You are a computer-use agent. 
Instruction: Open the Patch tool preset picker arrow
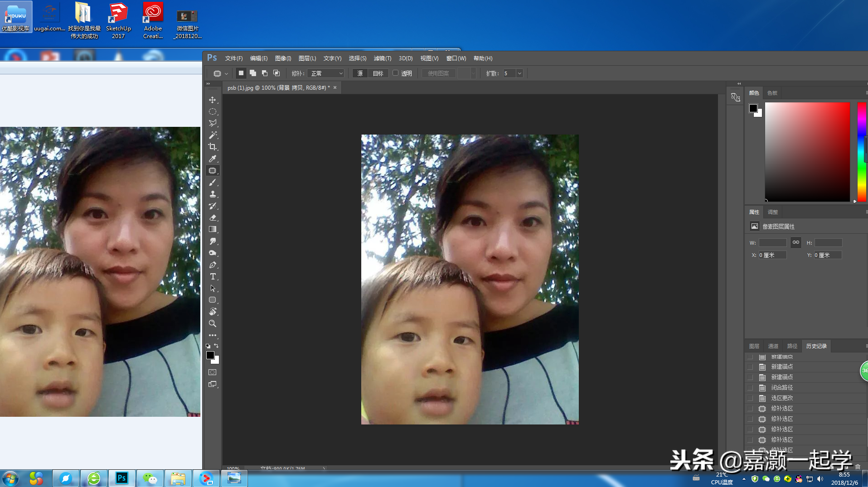click(226, 73)
